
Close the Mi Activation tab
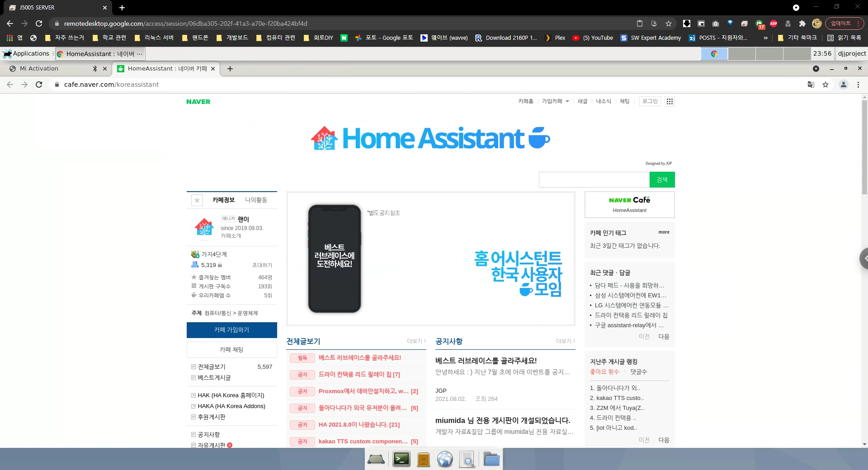pos(105,69)
